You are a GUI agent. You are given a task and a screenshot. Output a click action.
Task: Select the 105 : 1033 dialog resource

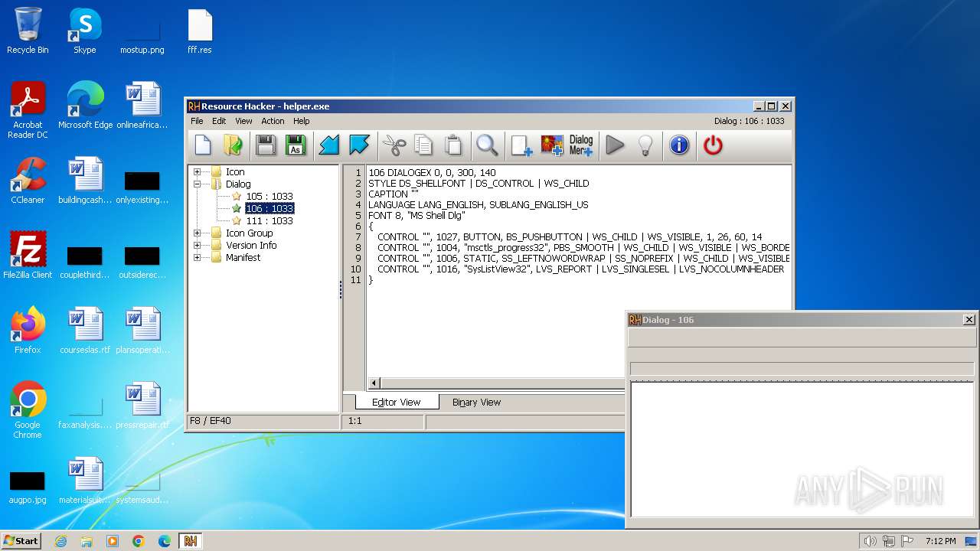pyautogui.click(x=269, y=197)
